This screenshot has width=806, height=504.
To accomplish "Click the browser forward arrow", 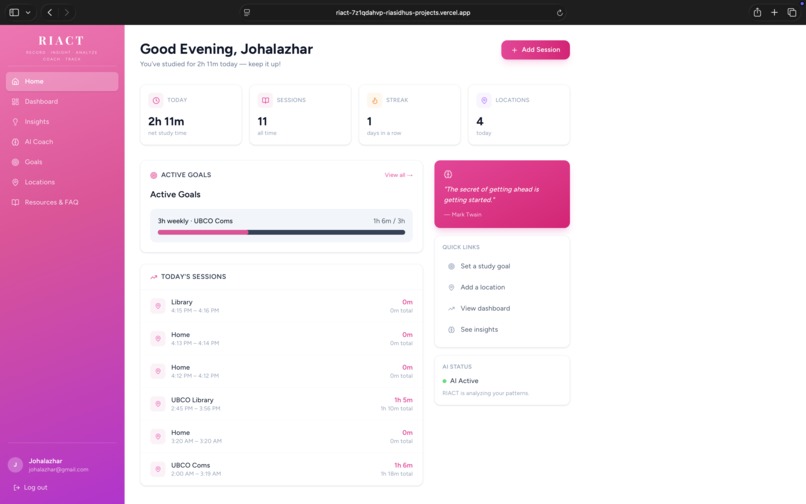I will point(67,12).
